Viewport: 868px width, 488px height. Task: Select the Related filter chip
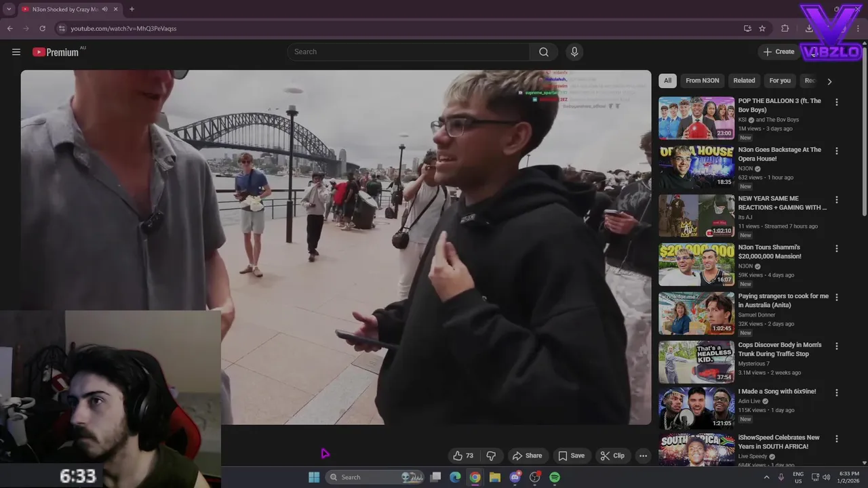tap(744, 81)
